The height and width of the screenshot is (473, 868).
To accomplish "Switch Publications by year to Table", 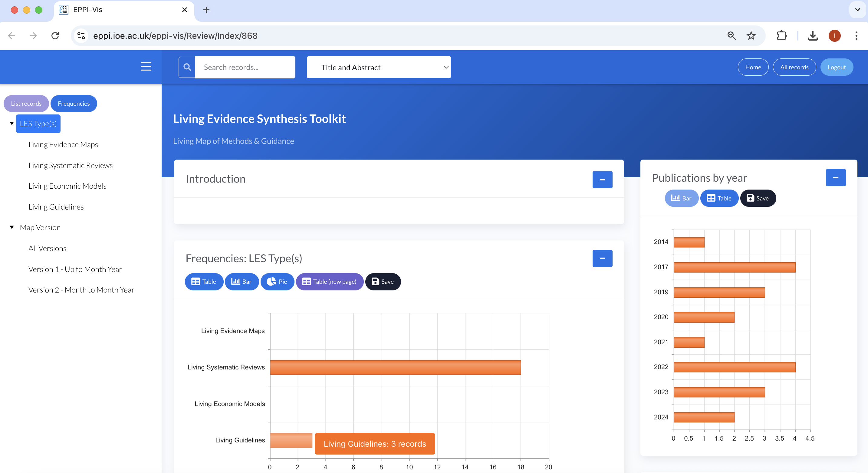I will click(x=719, y=198).
